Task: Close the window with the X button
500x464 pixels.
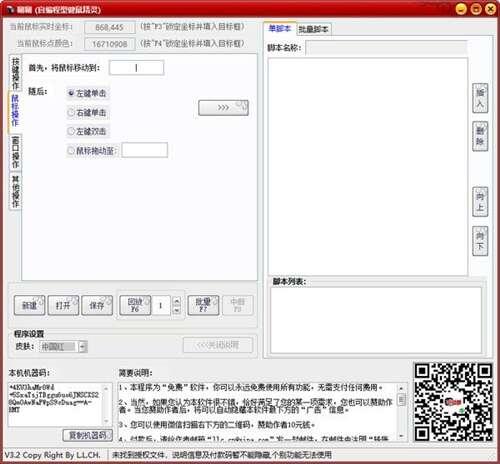Action: point(491,9)
